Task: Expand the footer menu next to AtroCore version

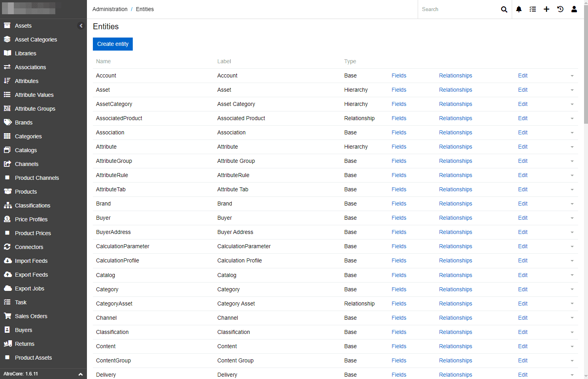Action: [80, 374]
